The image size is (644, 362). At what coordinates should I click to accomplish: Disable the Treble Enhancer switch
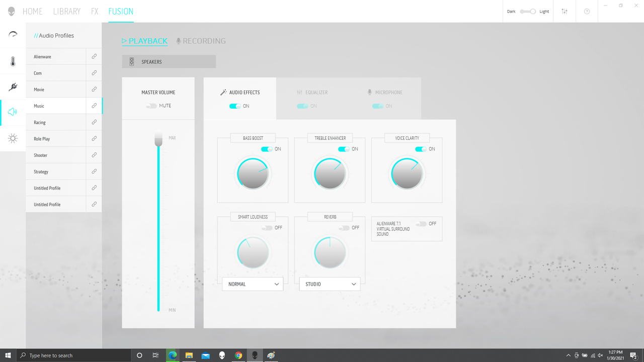(344, 149)
